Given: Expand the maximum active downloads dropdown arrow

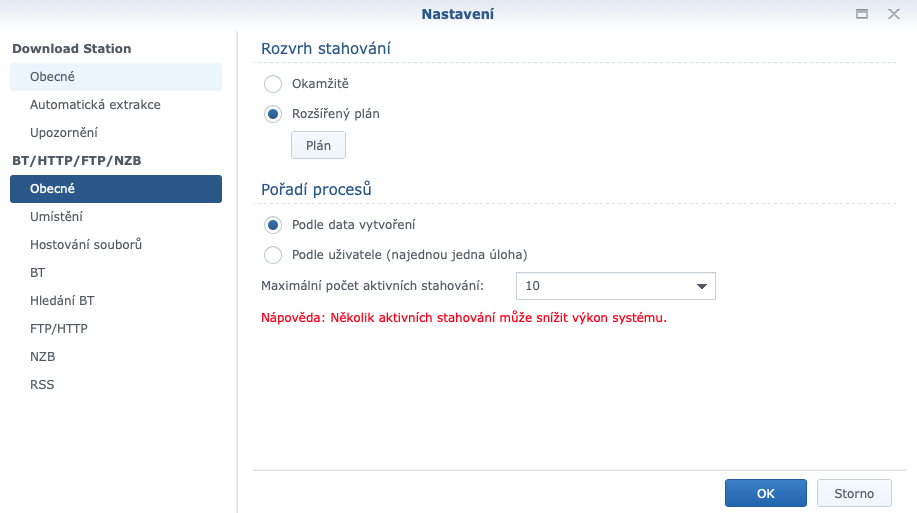Looking at the screenshot, I should (701, 287).
